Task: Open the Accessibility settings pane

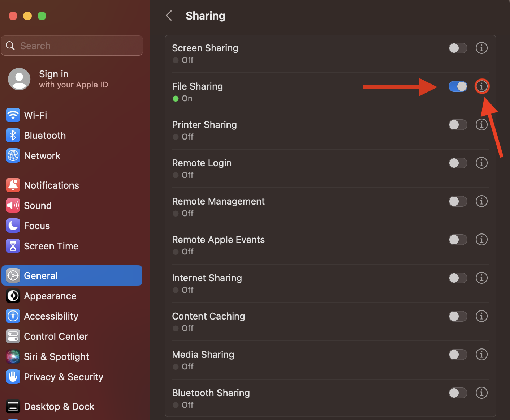Action: click(51, 316)
